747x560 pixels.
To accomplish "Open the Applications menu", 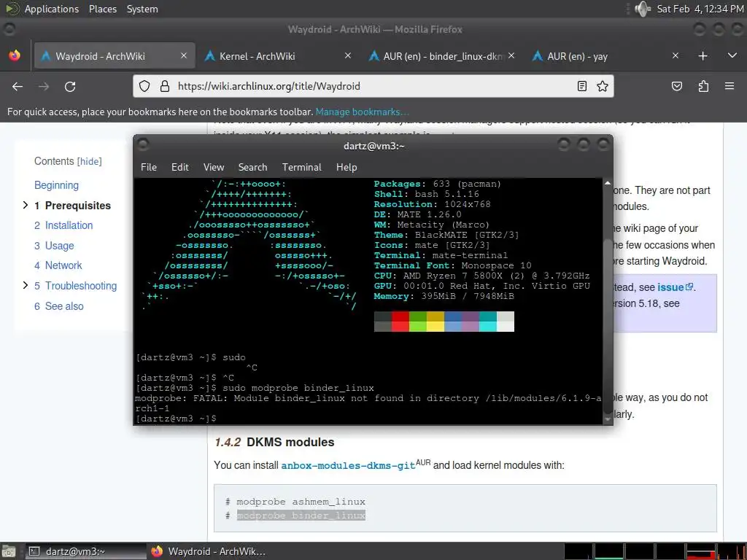I will coord(52,9).
